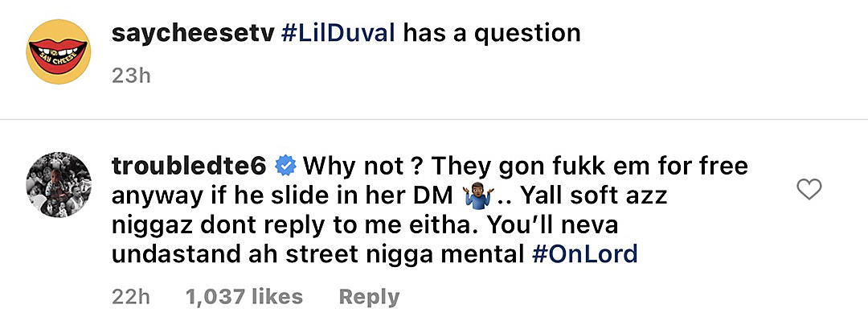The height and width of the screenshot is (329, 868).
Task: Reply to the troubledte6 comment
Action: 369,298
